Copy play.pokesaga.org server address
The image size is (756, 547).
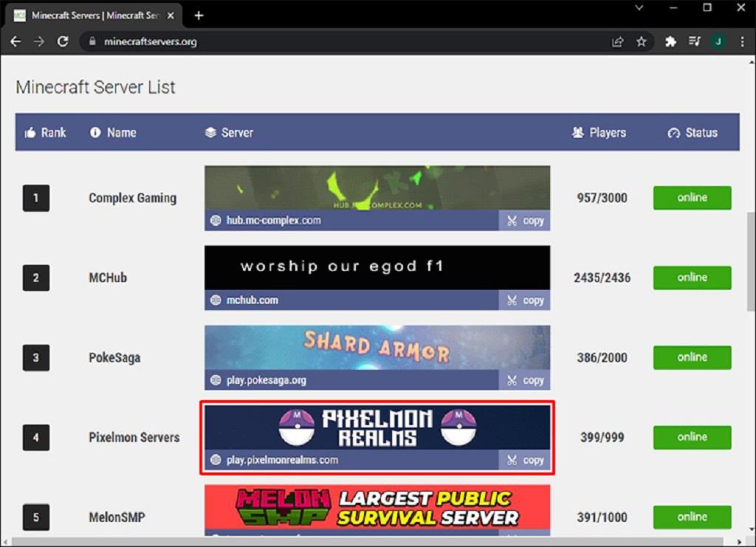point(525,380)
